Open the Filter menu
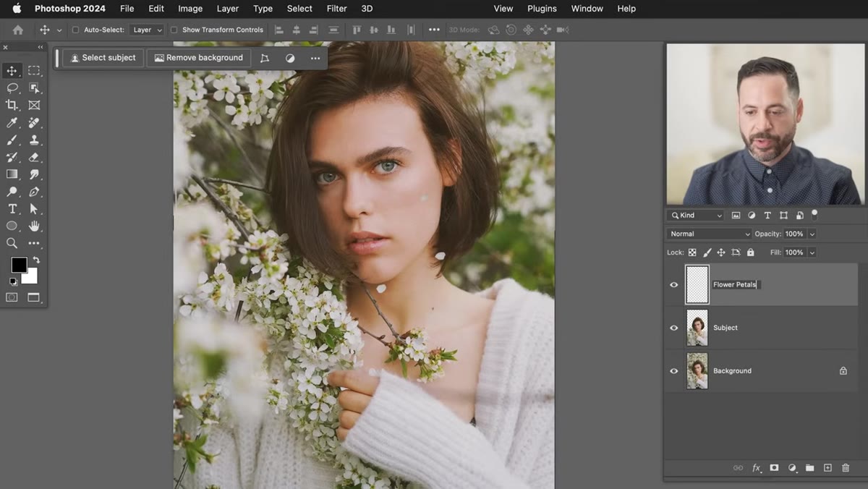 [x=336, y=9]
